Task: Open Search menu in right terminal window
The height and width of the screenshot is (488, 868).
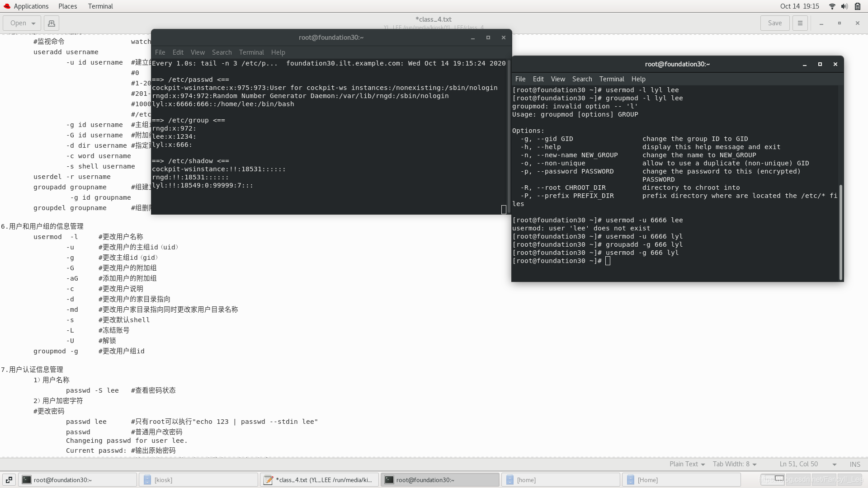Action: click(582, 79)
